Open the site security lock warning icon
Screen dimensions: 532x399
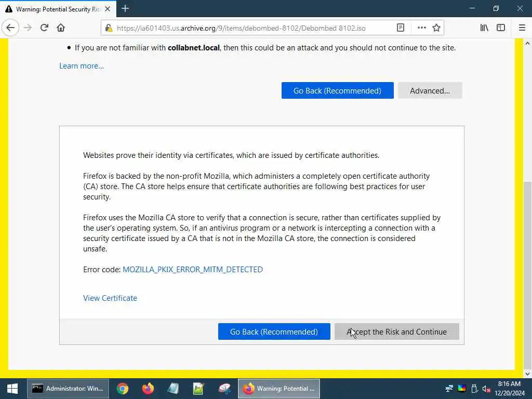pos(109,28)
